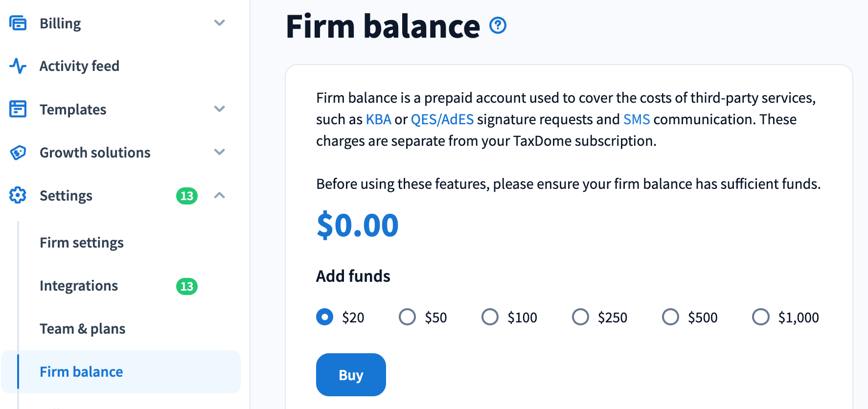Select the $1,000 amount option
The image size is (868, 409).
click(x=761, y=317)
